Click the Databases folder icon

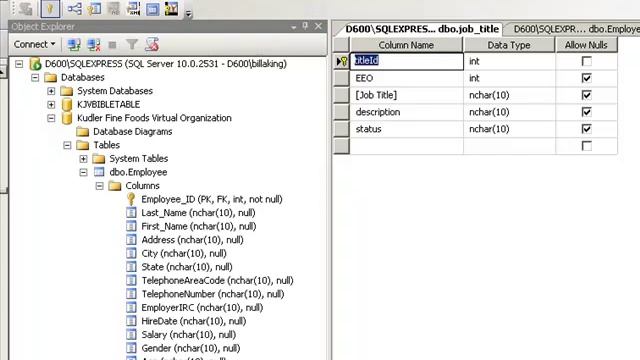tap(51, 77)
